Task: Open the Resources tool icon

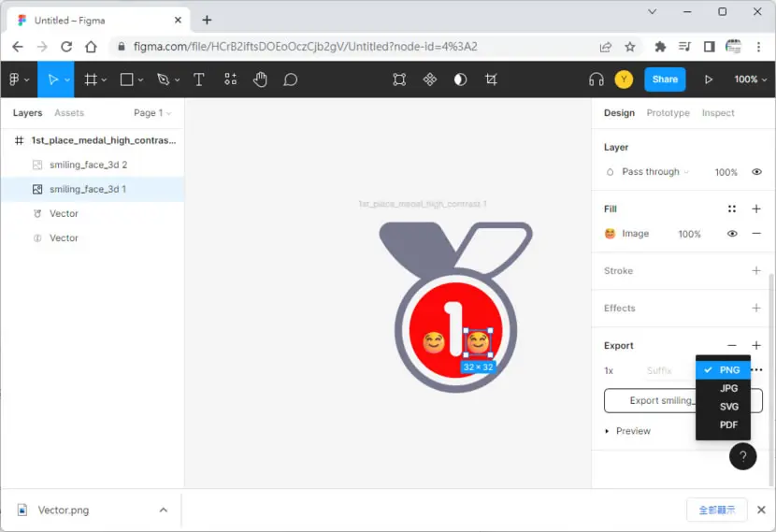Action: point(231,79)
